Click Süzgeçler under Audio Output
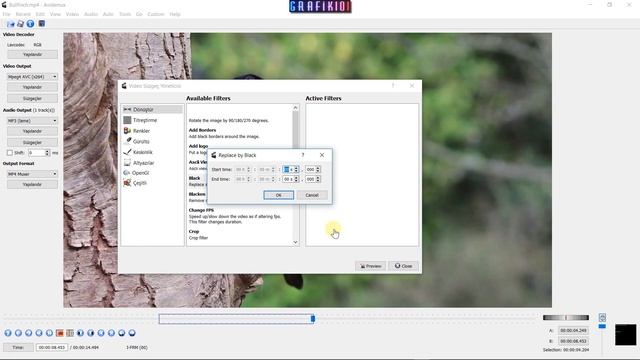This screenshot has width=640, height=360. 32,142
